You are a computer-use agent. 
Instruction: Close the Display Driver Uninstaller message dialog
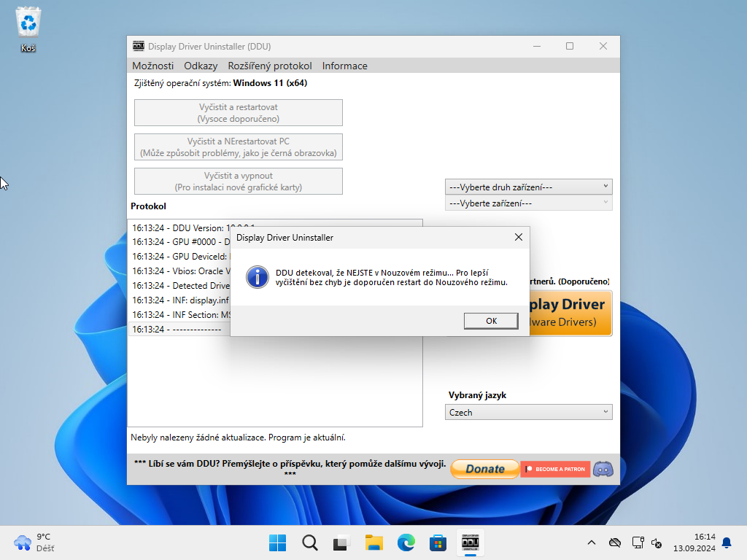tap(518, 237)
